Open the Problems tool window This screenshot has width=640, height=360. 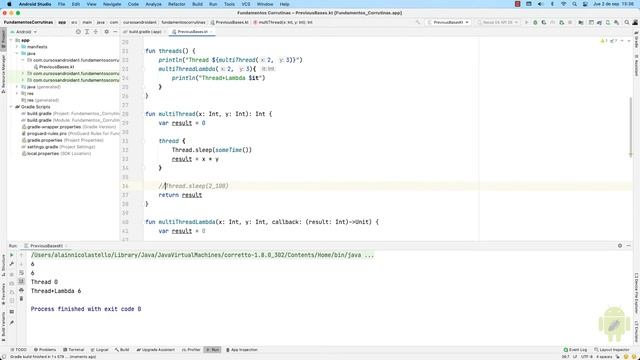(45, 350)
